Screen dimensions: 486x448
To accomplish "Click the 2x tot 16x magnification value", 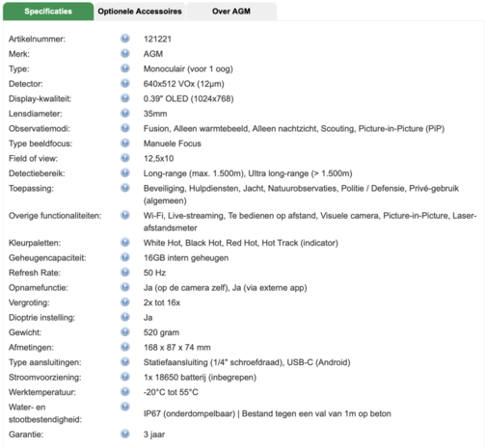I will tap(162, 303).
